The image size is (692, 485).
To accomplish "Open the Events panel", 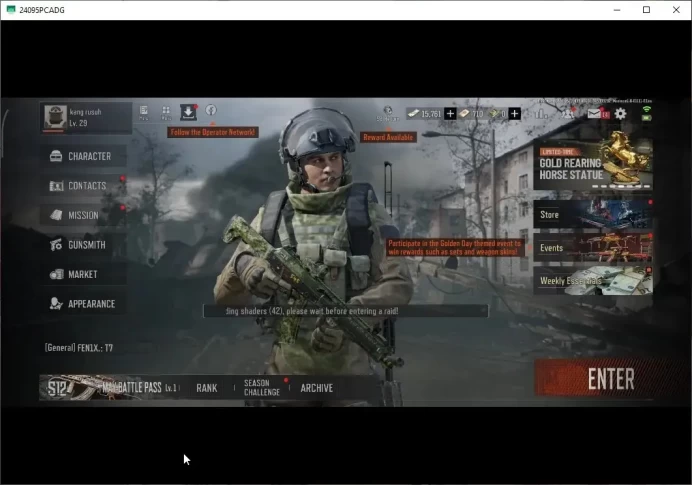I will point(593,248).
